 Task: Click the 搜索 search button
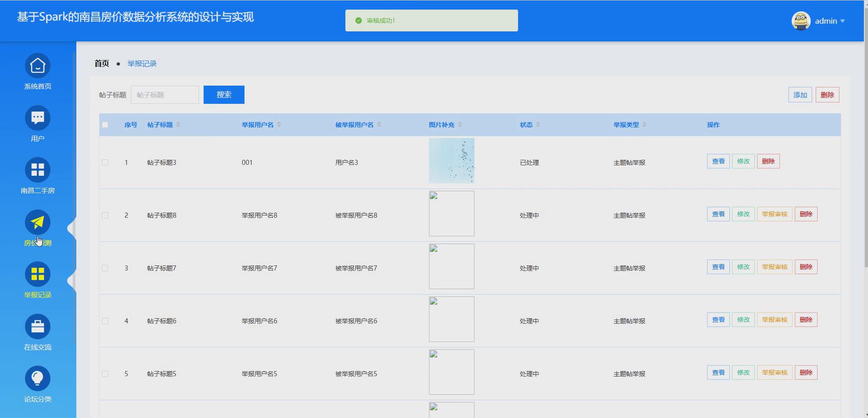224,95
